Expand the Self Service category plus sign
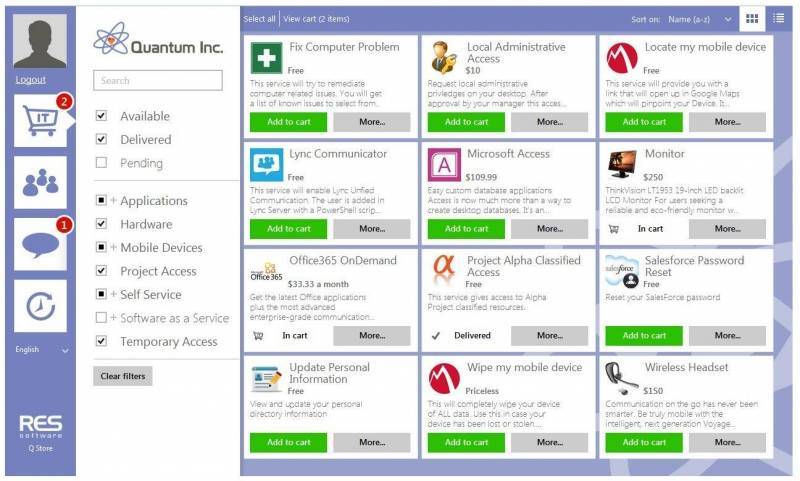This screenshot has width=800, height=481. click(114, 294)
